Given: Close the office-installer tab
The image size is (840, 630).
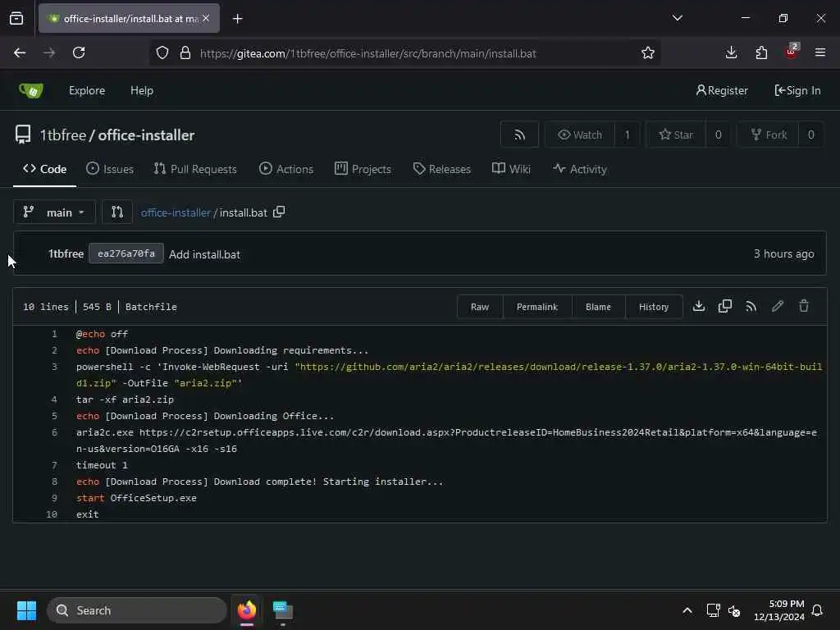Looking at the screenshot, I should 206,18.
